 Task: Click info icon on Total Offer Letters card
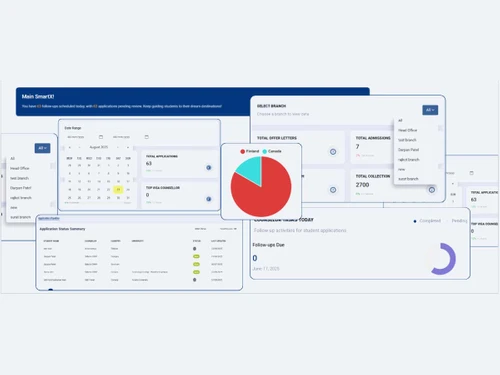333,152
